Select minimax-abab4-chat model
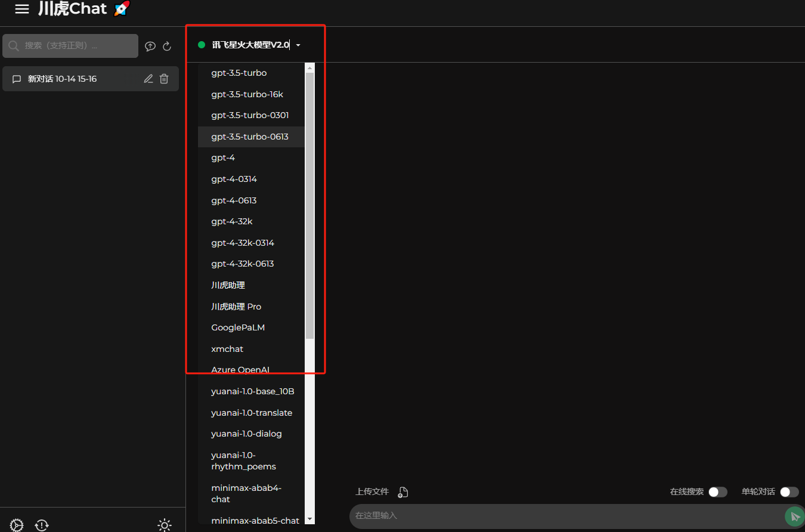 tap(252, 493)
